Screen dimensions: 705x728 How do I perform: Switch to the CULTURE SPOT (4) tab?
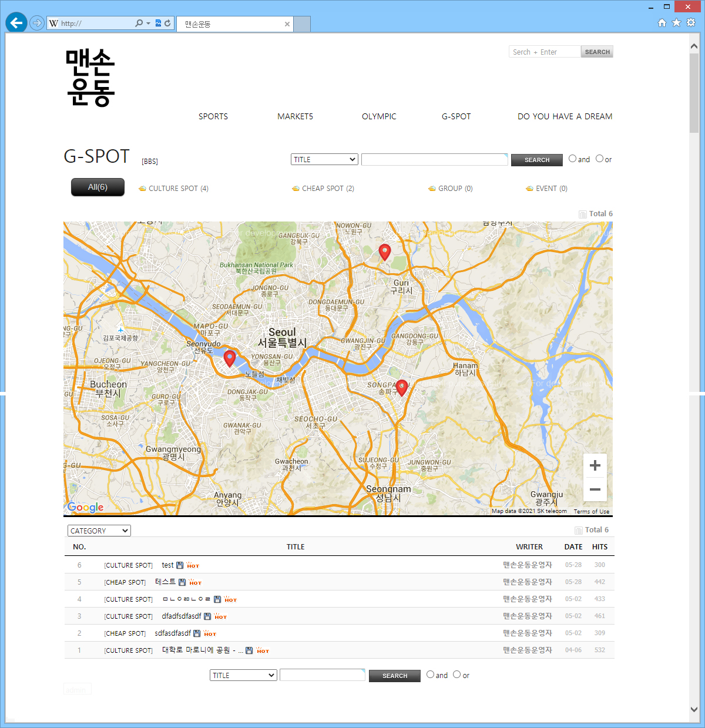(178, 189)
